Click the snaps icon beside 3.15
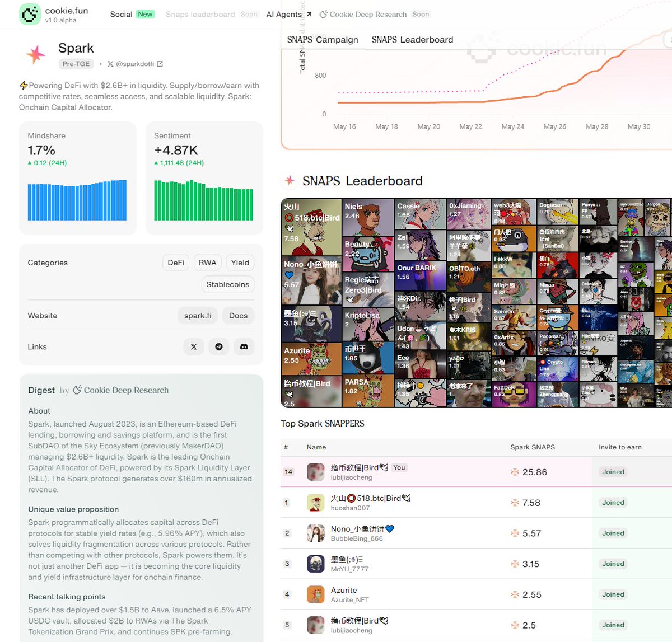 click(515, 564)
